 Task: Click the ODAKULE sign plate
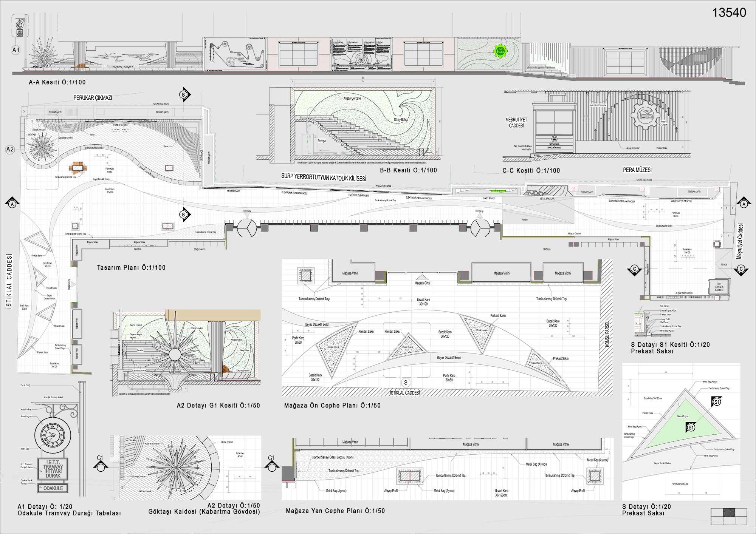click(x=53, y=488)
